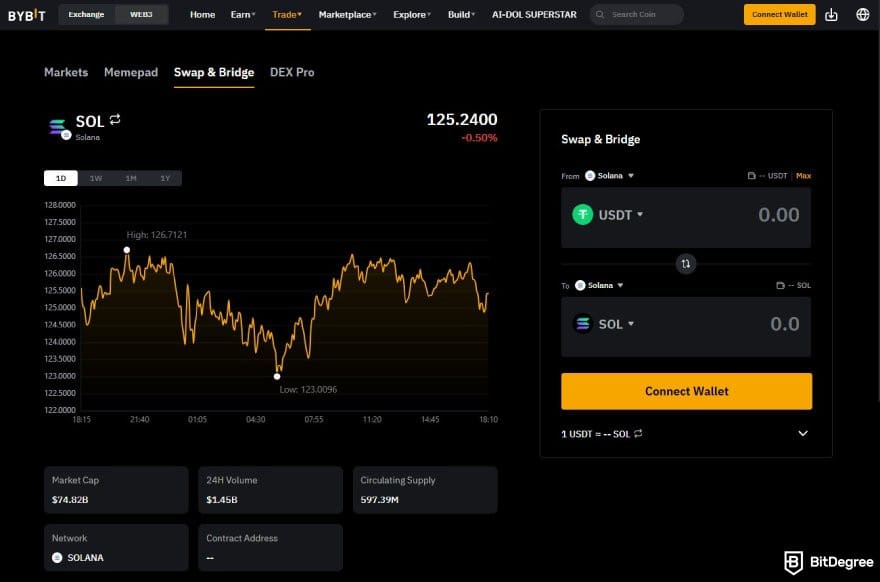This screenshot has width=880, height=582.
Task: Select the 1M chart range
Action: tap(131, 178)
